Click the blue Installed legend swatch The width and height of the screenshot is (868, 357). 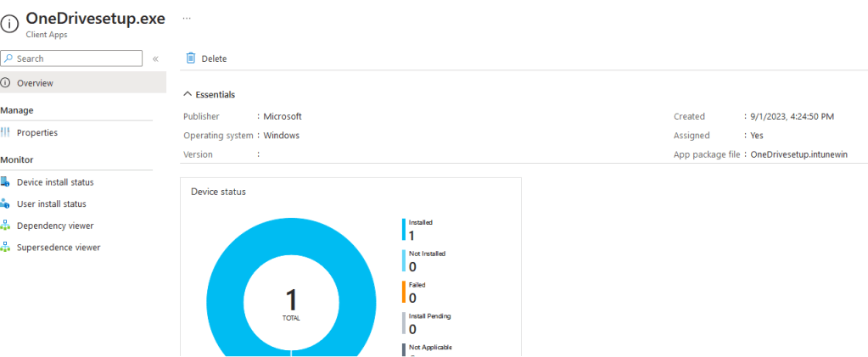tap(404, 230)
